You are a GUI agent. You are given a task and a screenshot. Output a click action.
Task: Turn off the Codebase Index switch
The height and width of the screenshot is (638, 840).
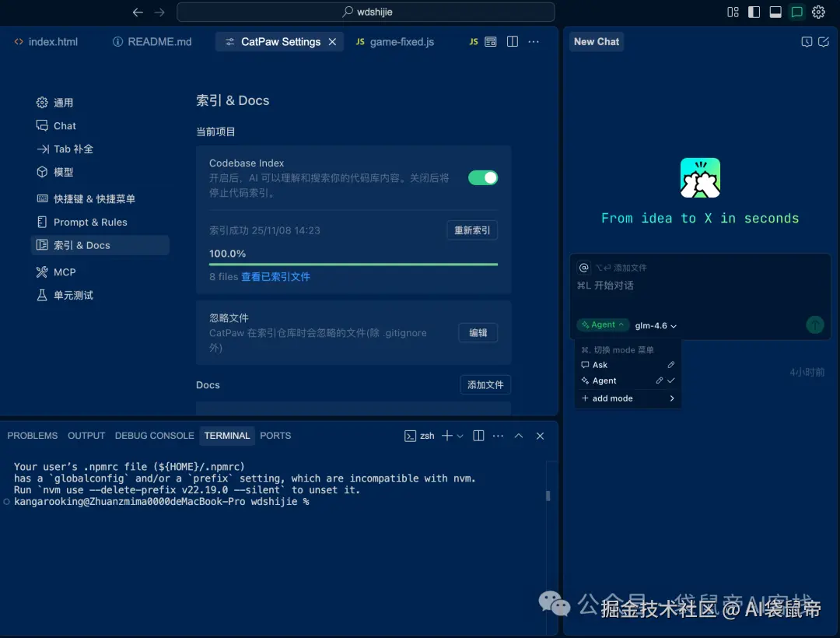pyautogui.click(x=483, y=178)
